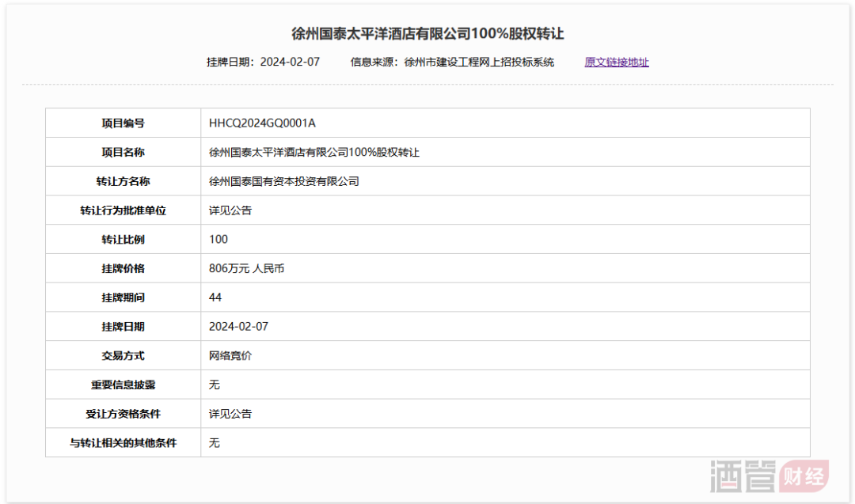
Task: Select the project number HHCQ2024GQ0001A
Action: (x=262, y=123)
